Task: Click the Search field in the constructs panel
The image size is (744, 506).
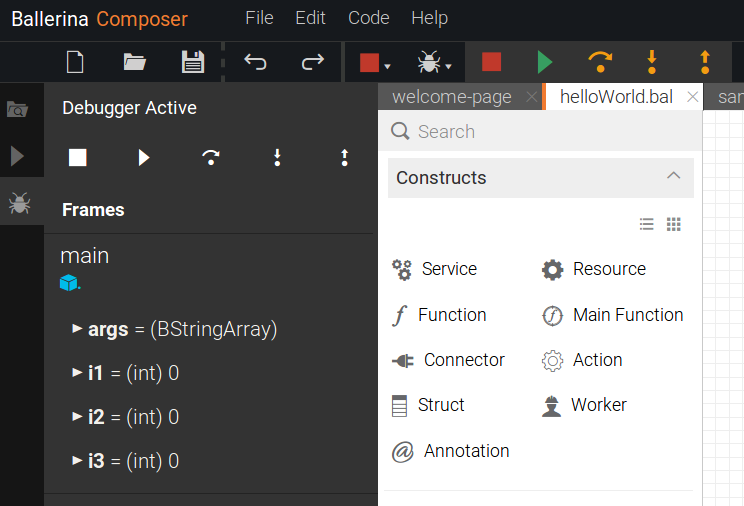Action: [x=540, y=131]
